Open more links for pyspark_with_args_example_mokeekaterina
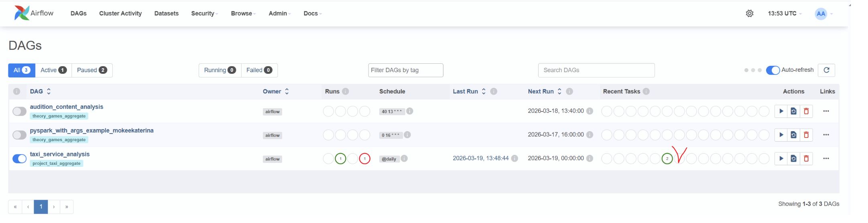 point(826,135)
